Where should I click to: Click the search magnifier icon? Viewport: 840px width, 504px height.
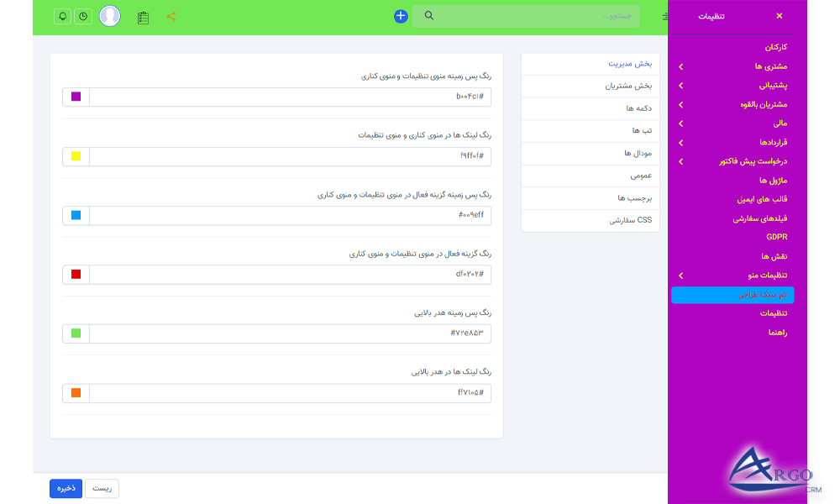(429, 15)
